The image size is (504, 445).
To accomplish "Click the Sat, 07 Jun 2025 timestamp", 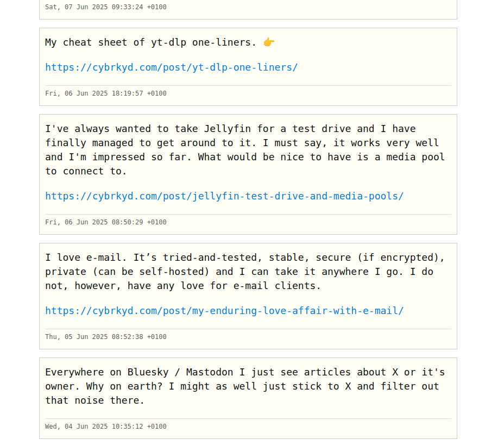I will [x=106, y=7].
